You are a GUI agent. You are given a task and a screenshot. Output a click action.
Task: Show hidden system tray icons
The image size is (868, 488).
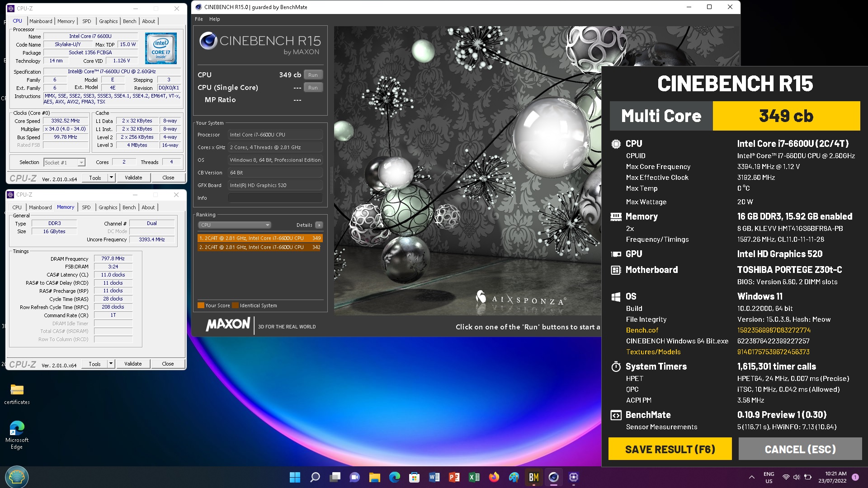pos(751,477)
